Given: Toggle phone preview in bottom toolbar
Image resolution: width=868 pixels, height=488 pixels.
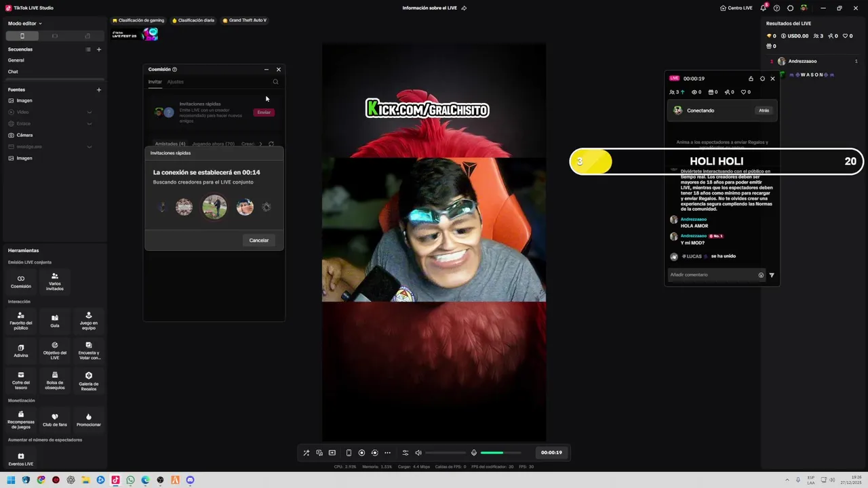Looking at the screenshot, I should 349,453.
